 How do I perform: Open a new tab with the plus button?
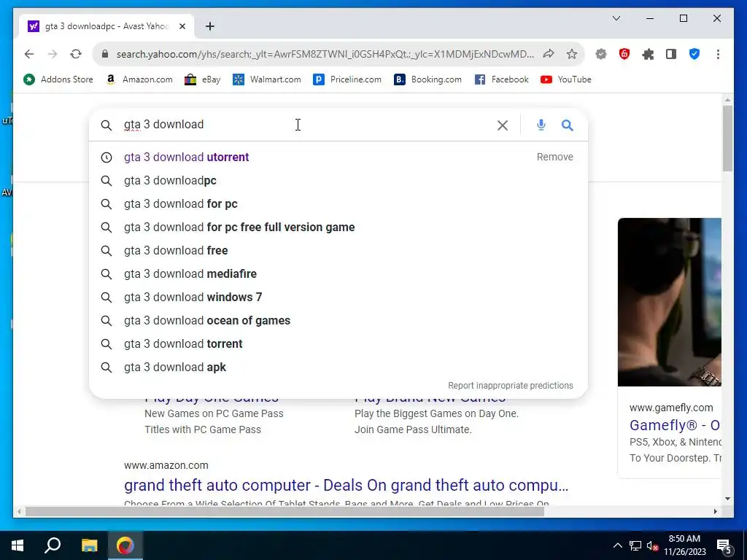(210, 26)
